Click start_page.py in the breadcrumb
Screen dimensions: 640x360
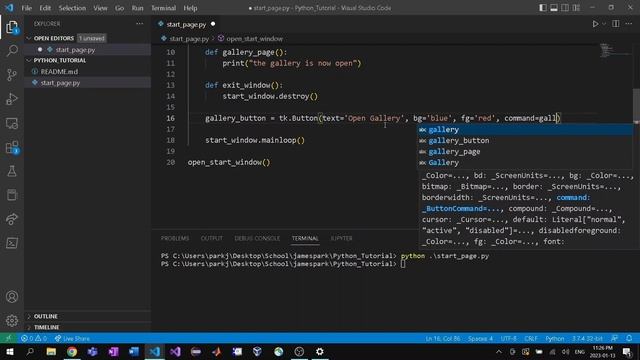click(x=189, y=39)
